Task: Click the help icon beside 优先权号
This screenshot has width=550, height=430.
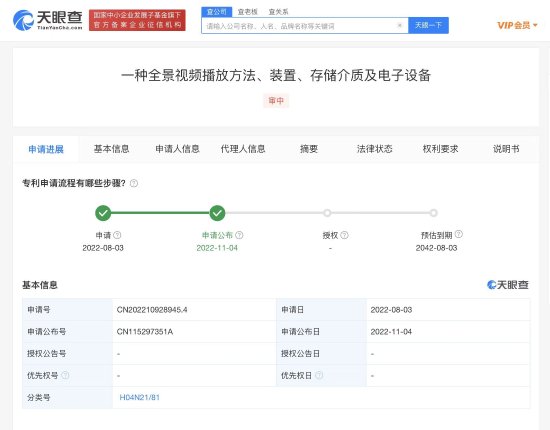Action: [65, 375]
